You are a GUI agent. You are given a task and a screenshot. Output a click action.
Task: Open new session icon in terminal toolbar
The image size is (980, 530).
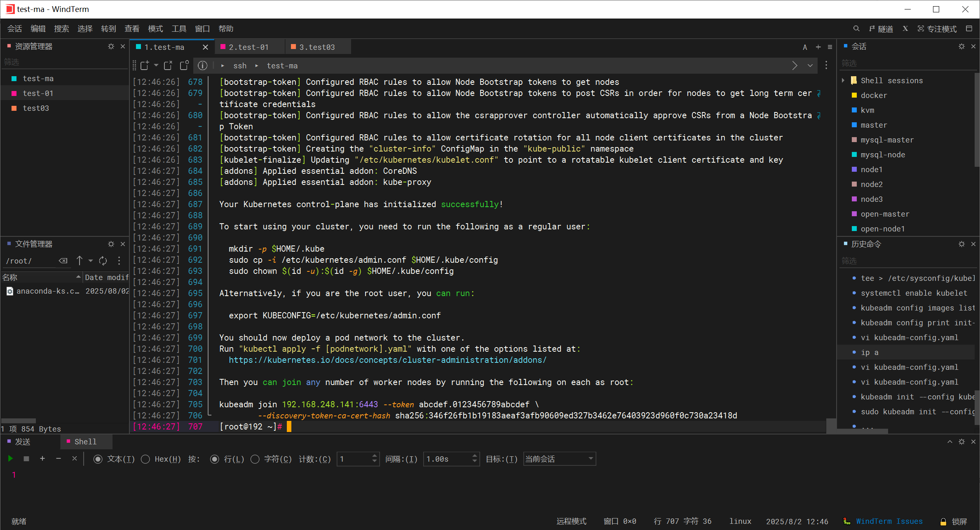click(145, 65)
